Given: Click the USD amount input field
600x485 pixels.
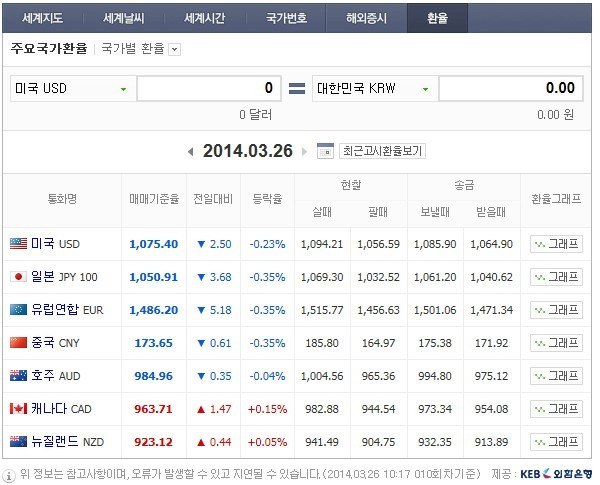Looking at the screenshot, I should [209, 88].
